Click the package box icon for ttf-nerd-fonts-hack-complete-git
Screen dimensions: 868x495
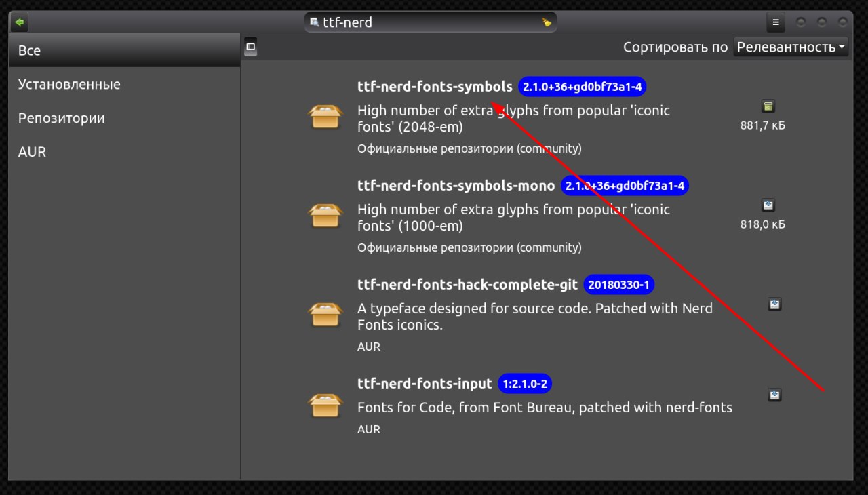[326, 315]
